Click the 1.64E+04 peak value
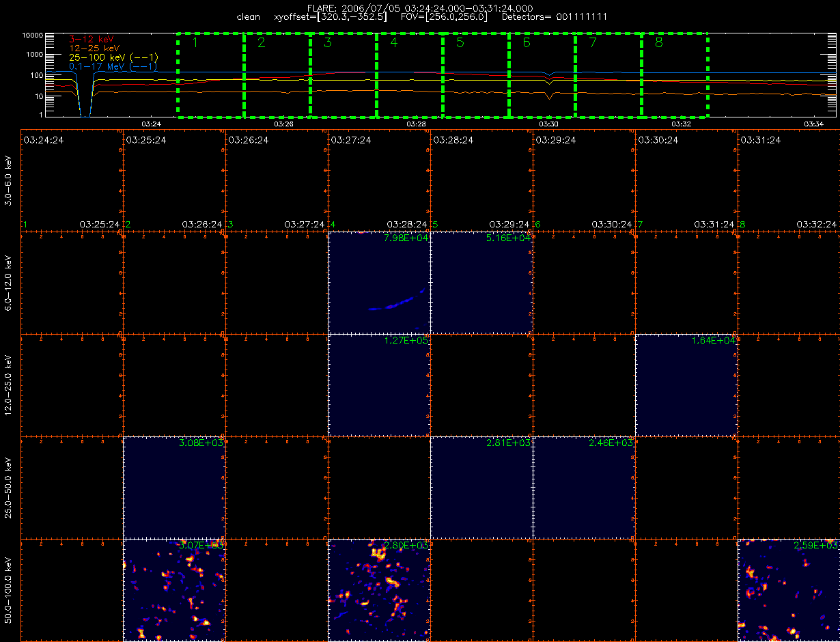 pyautogui.click(x=714, y=340)
